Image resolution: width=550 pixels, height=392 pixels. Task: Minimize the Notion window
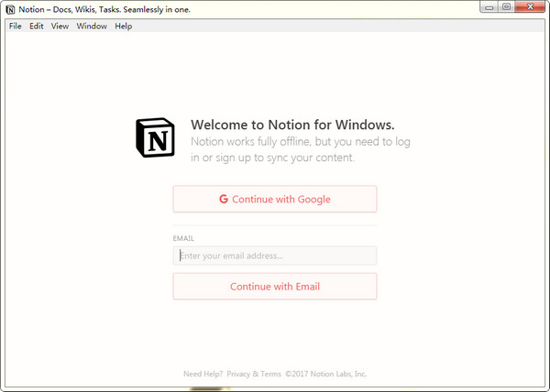(x=489, y=7)
